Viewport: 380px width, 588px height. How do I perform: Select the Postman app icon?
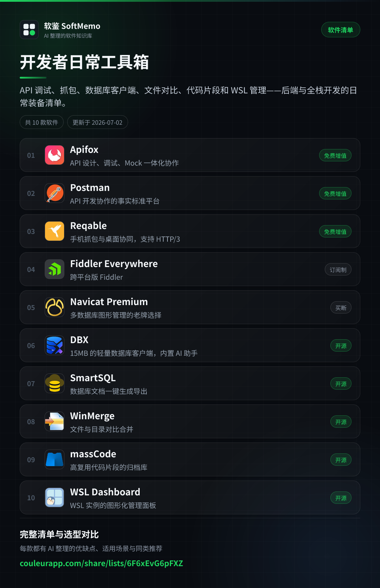pyautogui.click(x=55, y=193)
